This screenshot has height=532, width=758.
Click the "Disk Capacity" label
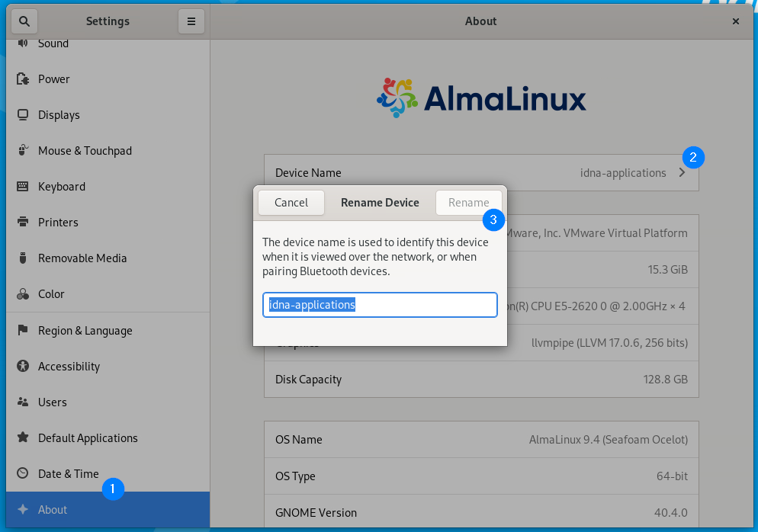tap(308, 380)
